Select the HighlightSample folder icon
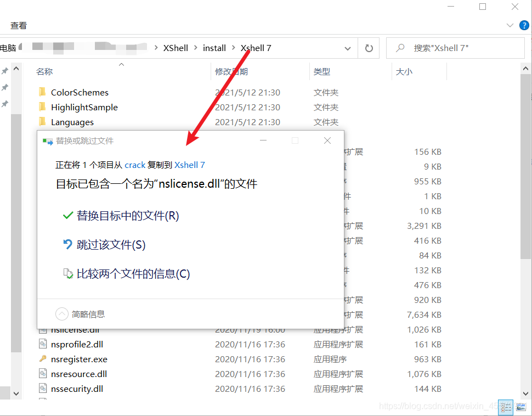 [42, 107]
